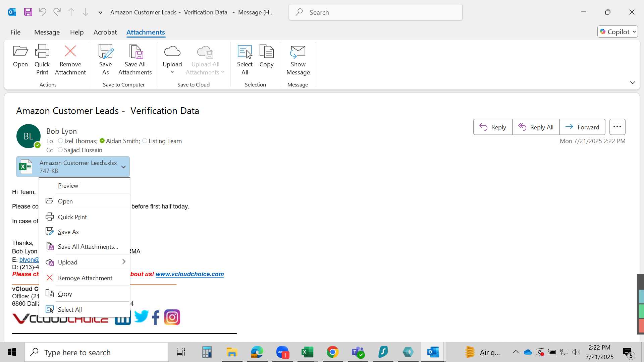Click the Undo icon in title bar

point(42,12)
